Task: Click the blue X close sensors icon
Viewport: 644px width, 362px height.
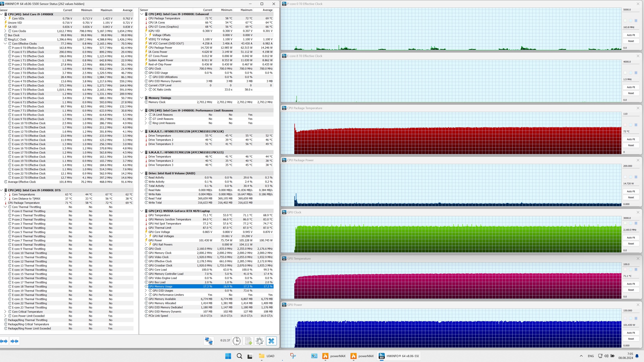Action: [272, 341]
